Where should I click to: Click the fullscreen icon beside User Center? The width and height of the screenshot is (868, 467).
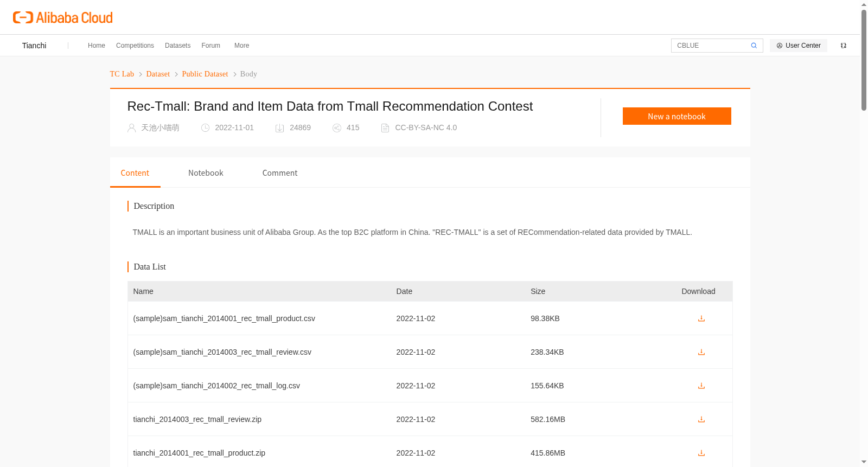[x=843, y=46]
